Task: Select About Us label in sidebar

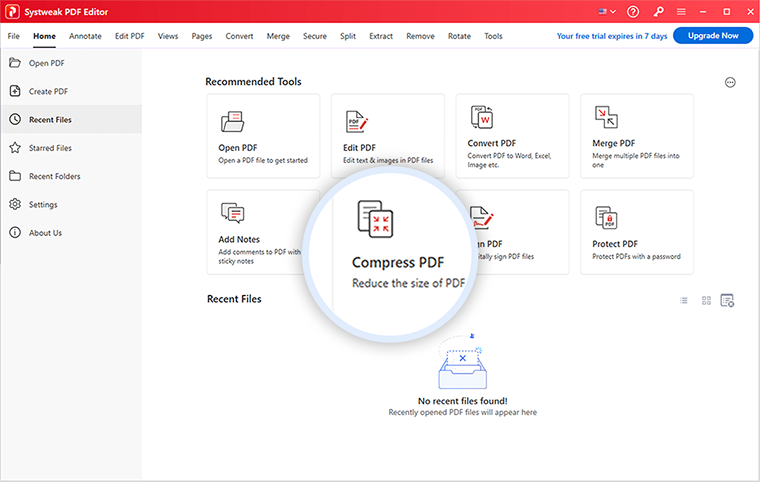Action: pos(45,233)
